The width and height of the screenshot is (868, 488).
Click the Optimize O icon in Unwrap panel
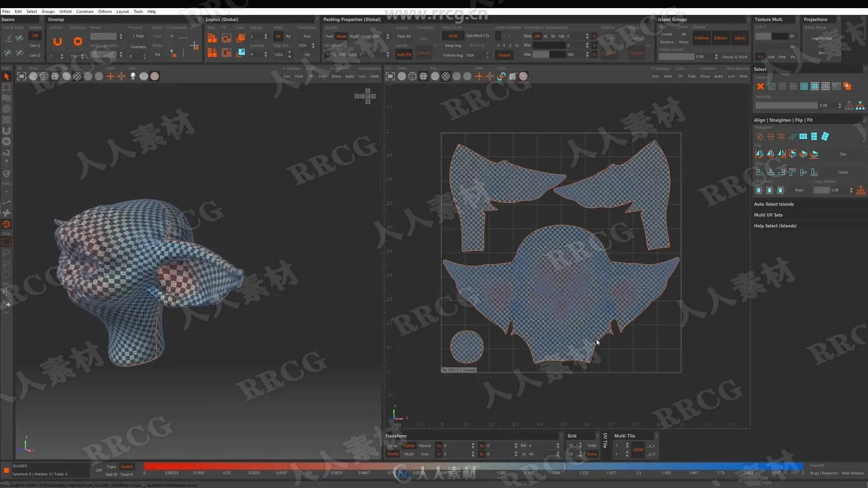[x=78, y=42]
